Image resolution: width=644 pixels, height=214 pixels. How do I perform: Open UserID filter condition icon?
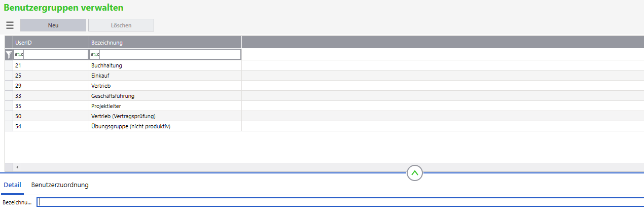(x=18, y=55)
